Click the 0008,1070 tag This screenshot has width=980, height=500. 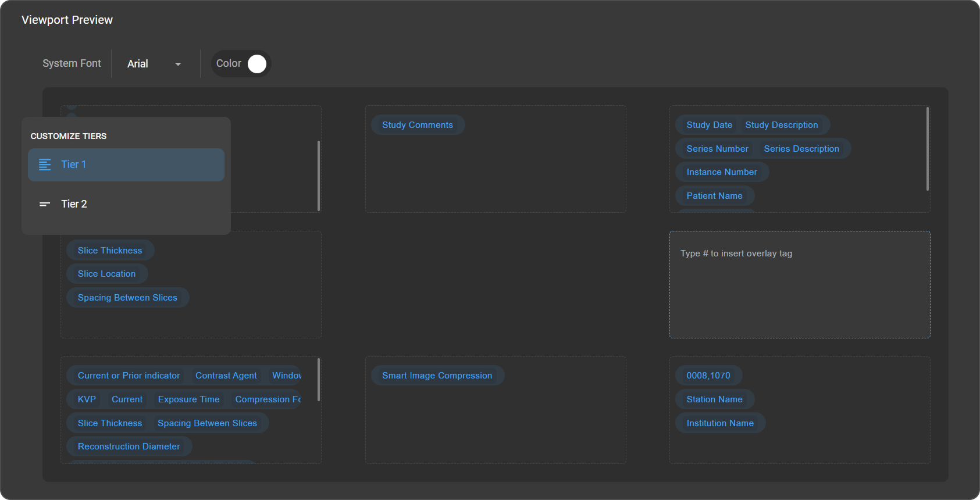708,376
